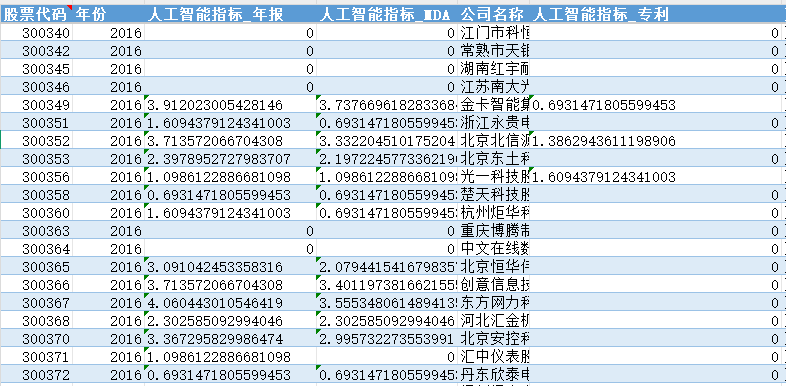This screenshot has width=786, height=386.
Task: Click stock code cell 300365
Action: 37,267
